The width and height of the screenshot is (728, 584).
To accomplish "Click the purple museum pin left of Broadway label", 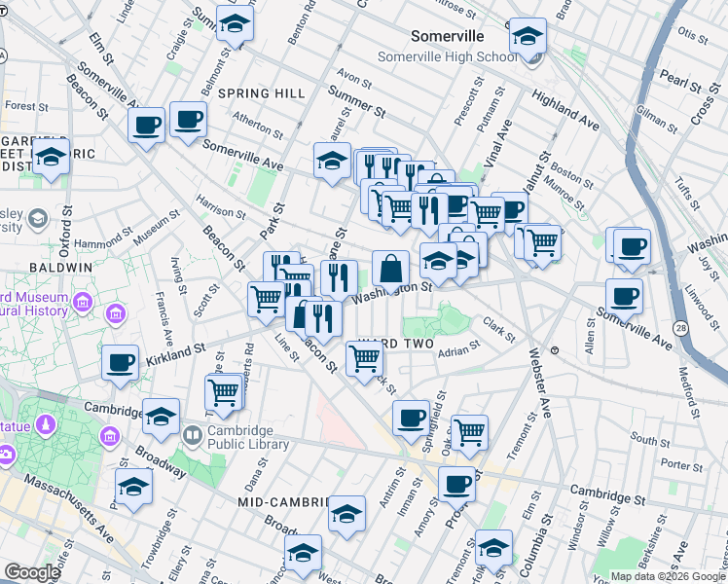I will click(110, 436).
